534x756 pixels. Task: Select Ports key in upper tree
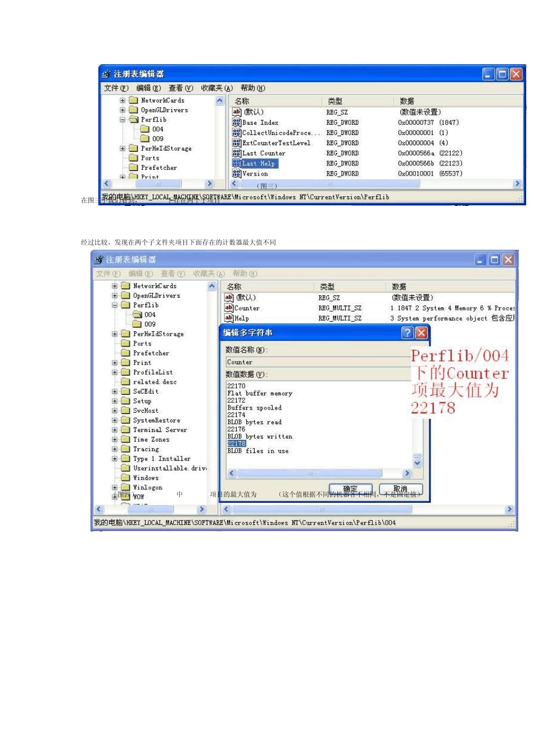[x=150, y=158]
